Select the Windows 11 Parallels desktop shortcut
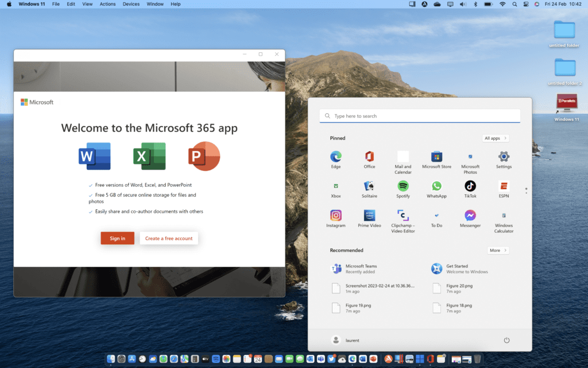This screenshot has height=368, width=588. pos(567,108)
